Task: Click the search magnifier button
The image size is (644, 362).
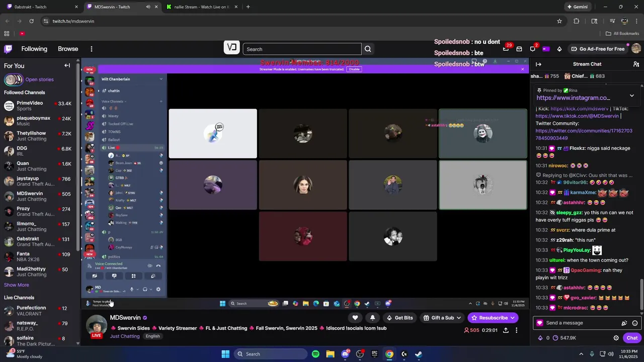Action: [368, 49]
